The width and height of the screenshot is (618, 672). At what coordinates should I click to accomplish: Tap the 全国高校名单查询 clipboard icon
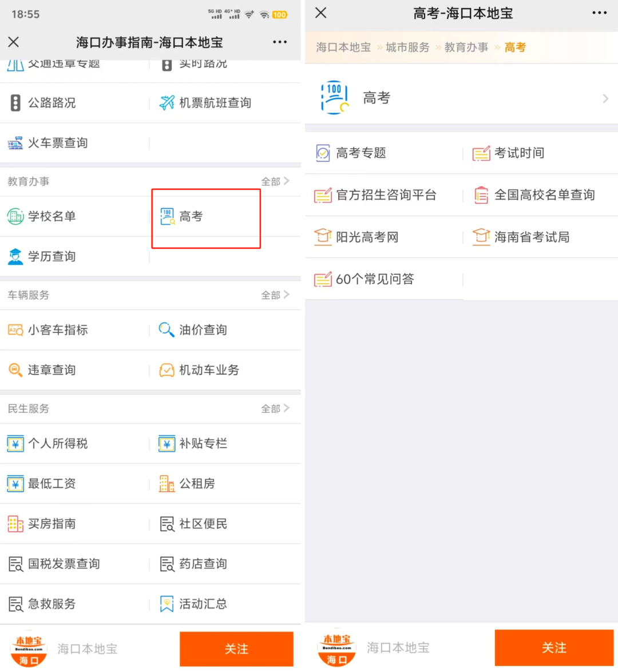point(481,195)
